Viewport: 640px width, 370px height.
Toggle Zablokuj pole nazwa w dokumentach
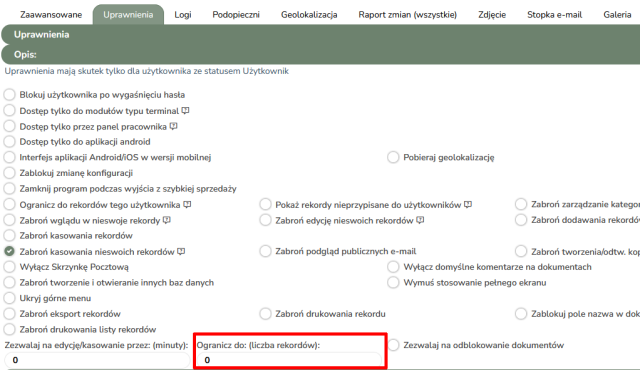click(521, 314)
